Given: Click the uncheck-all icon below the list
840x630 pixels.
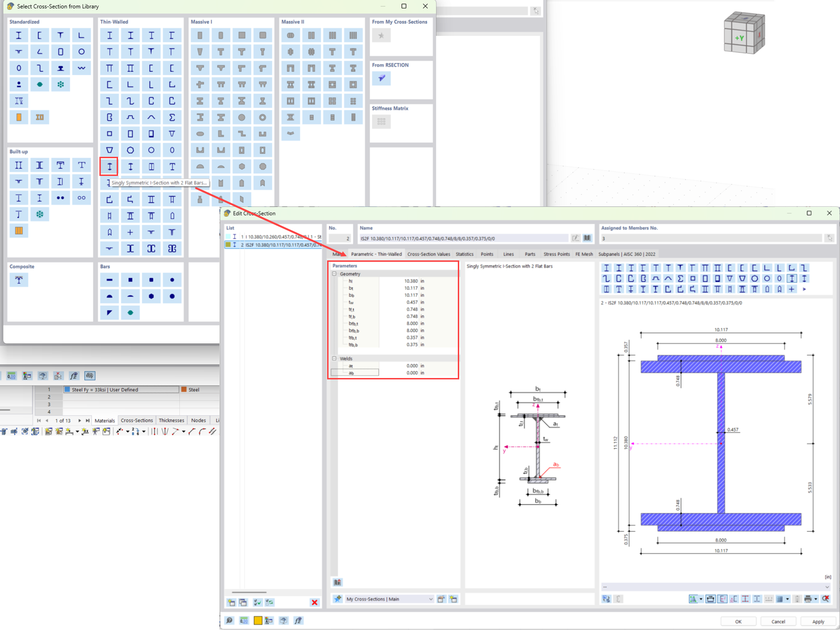Looking at the screenshot, I should tap(269, 602).
